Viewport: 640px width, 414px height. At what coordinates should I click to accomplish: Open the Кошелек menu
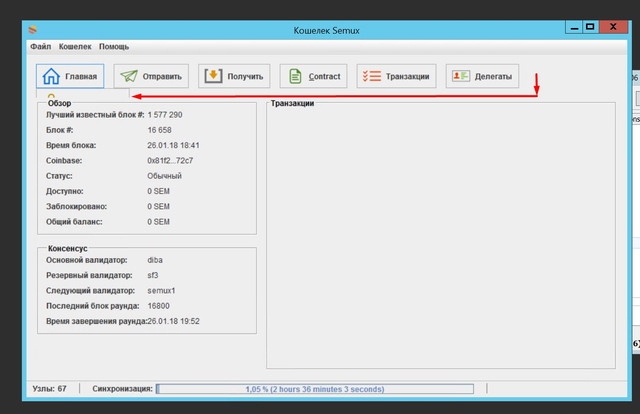75,47
